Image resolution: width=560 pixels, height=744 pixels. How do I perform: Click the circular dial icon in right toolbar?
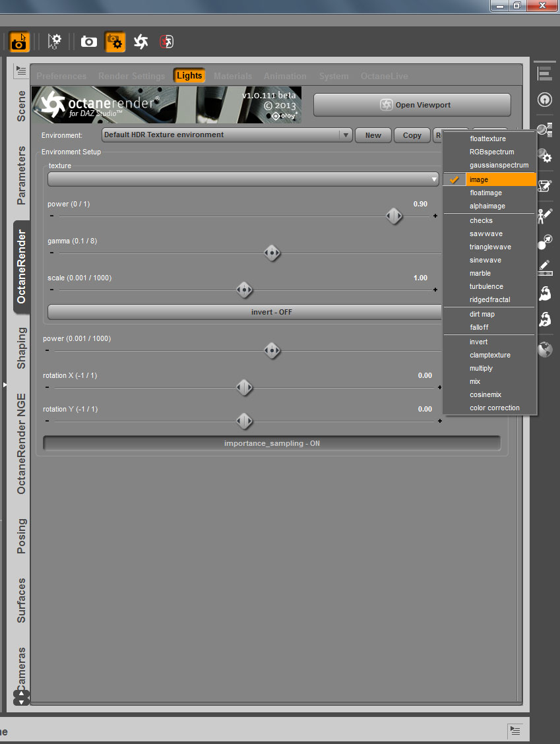coord(545,100)
